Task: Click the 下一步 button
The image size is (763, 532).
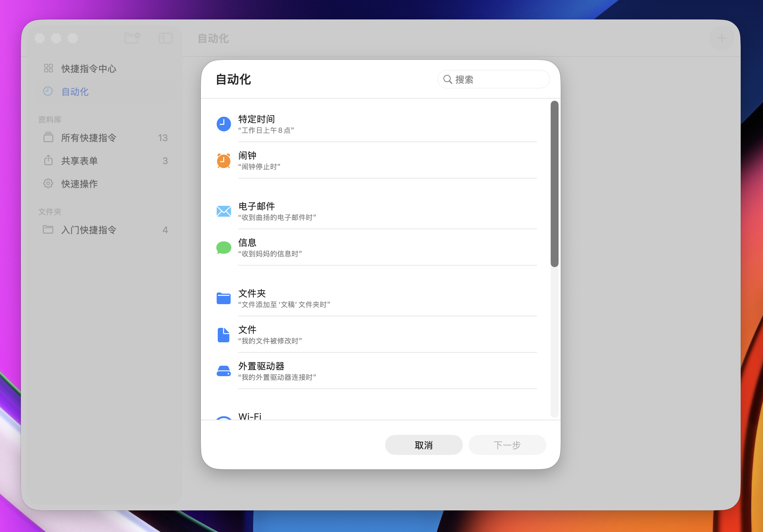Action: pyautogui.click(x=507, y=445)
